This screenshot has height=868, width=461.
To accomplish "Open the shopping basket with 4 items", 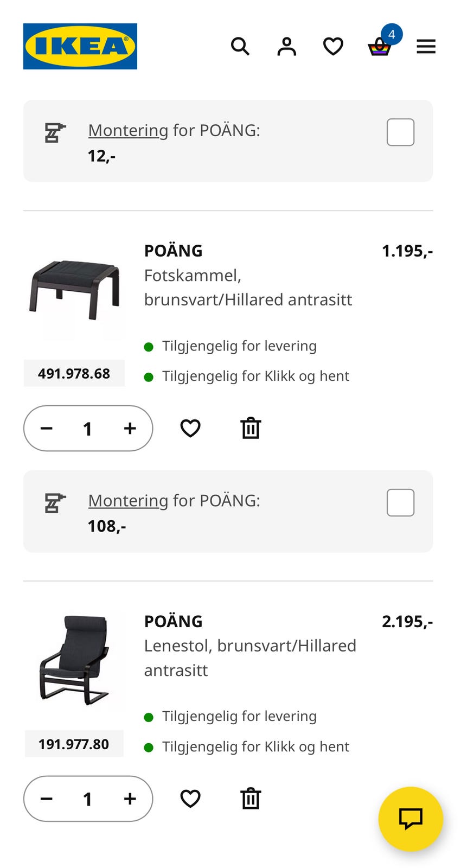I will click(380, 46).
